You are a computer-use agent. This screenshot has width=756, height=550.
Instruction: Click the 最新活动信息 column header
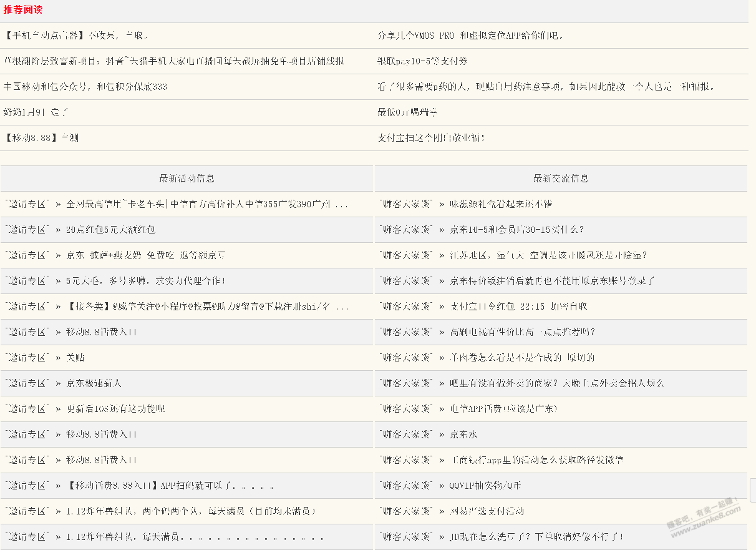click(187, 179)
